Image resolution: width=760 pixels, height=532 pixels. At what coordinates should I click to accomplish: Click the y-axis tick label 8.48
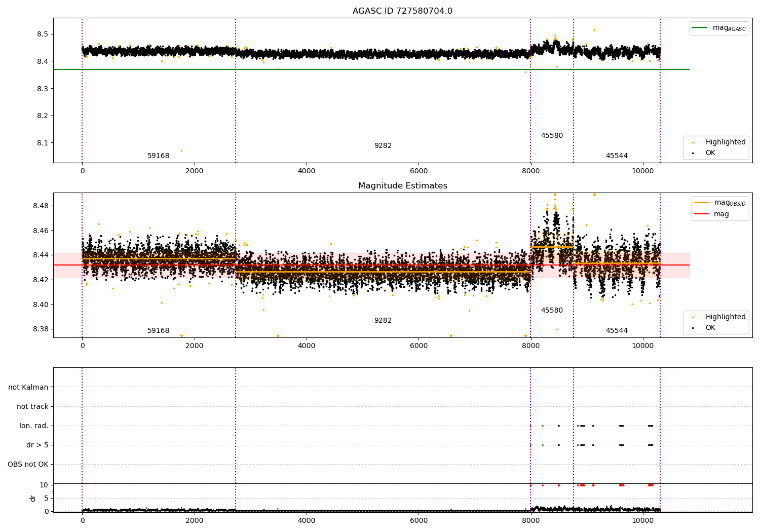(41, 206)
